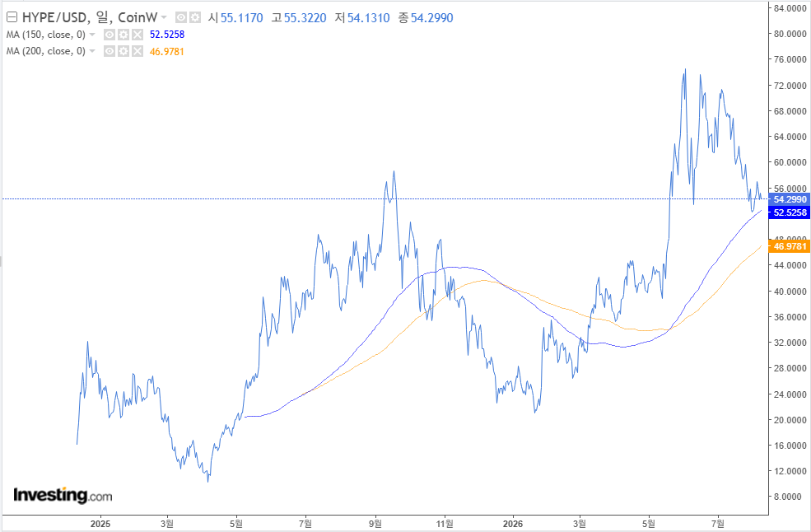
Task: Click the 2026 label on time axis
Action: pyautogui.click(x=513, y=524)
